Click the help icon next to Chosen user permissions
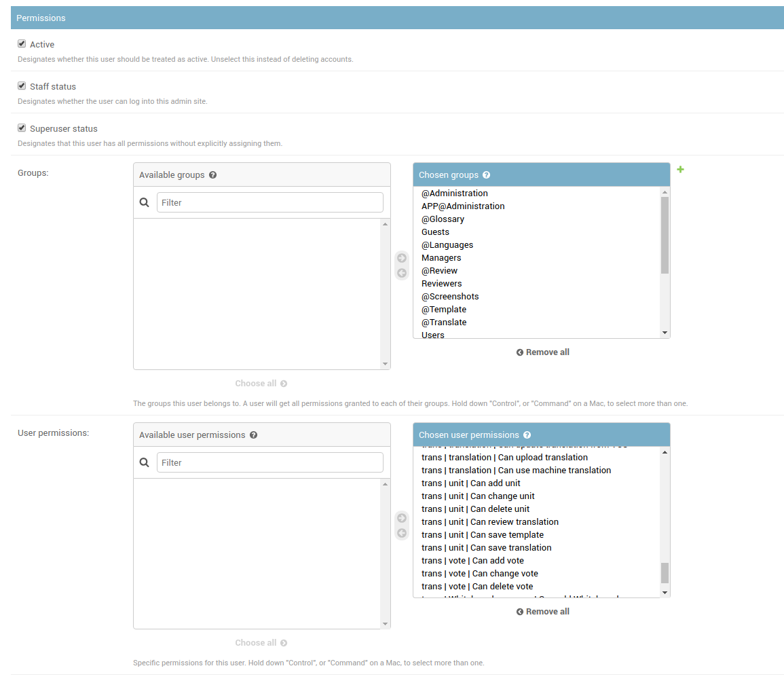The height and width of the screenshot is (681, 784). [527, 435]
